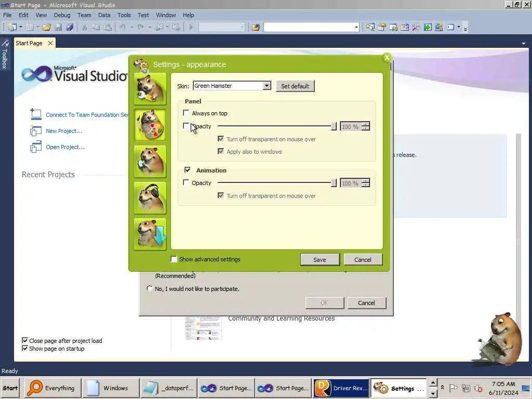Image resolution: width=532 pixels, height=399 pixels.
Task: Open Properties Window toolbar icon
Action: coord(382,27)
